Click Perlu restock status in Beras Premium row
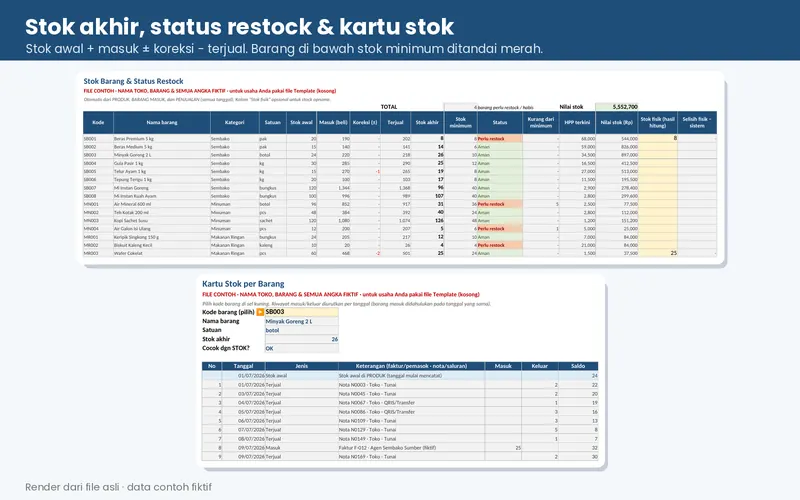Image resolution: width=800 pixels, height=500 pixels. (499, 139)
